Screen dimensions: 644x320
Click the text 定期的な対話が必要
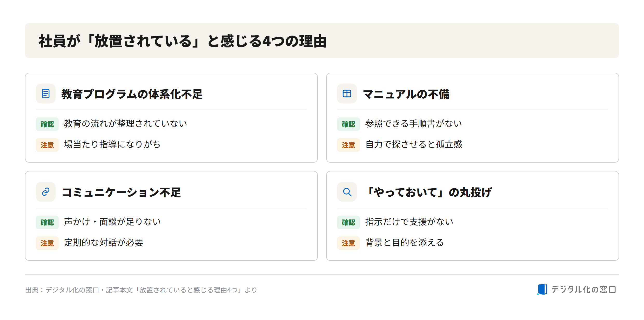[104, 243]
